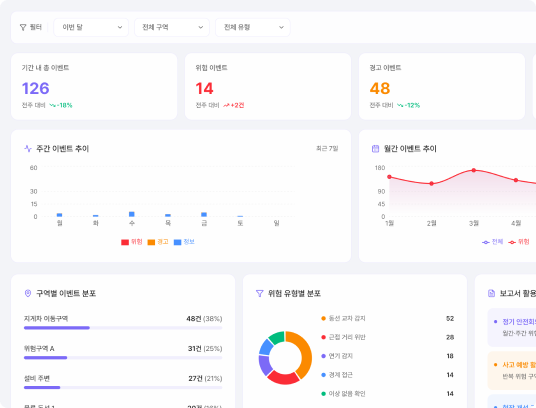536x408 pixels.
Task: Toggle the orange 경고 series in weekly chart legend
Action: (158, 242)
